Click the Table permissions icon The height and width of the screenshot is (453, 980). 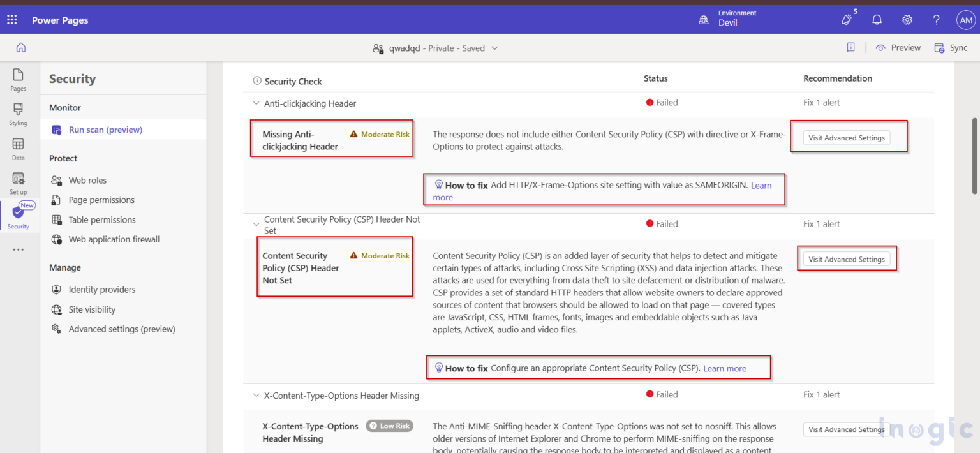(x=56, y=219)
